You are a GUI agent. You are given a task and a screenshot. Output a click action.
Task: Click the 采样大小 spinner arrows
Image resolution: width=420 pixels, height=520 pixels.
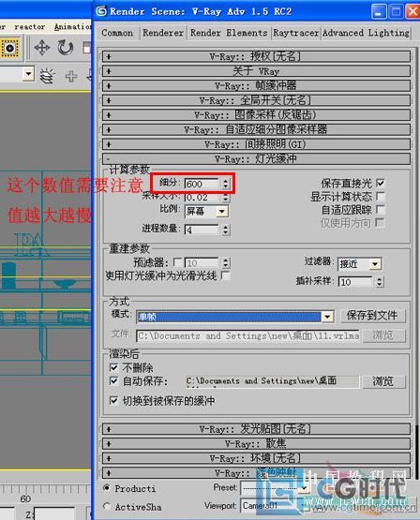coord(226,198)
